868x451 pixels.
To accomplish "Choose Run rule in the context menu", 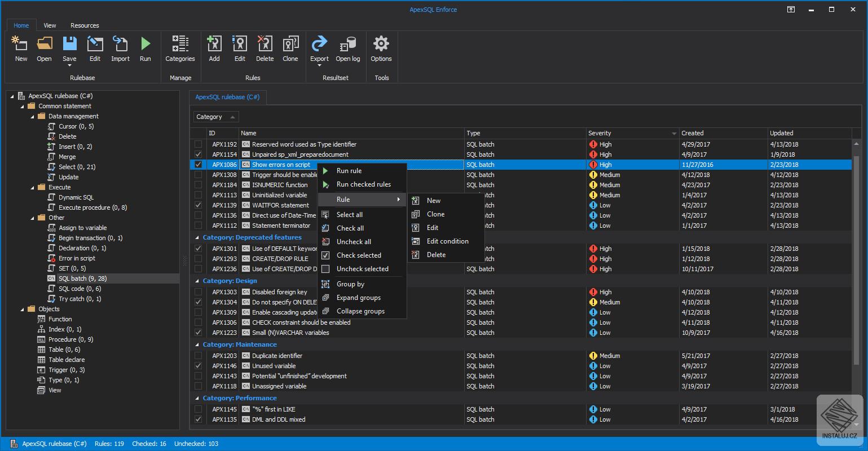I will [362, 171].
